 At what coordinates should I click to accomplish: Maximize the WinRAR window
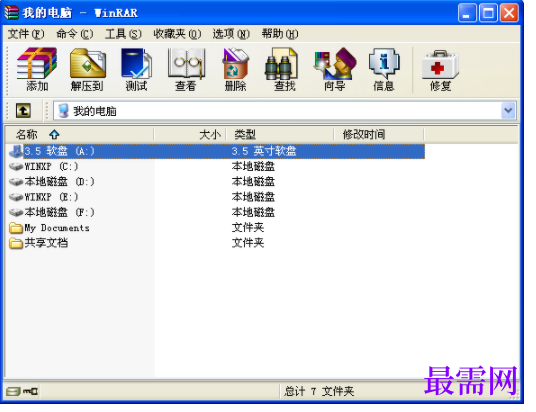coord(488,13)
